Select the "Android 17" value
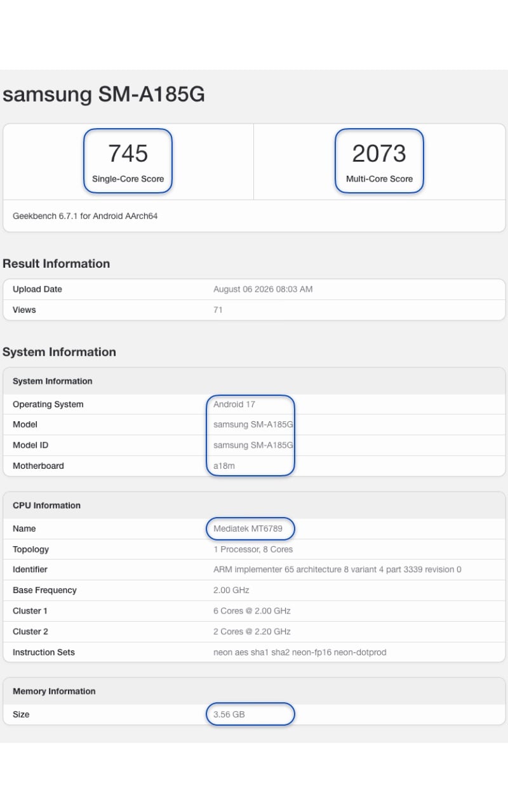508x812 pixels. [234, 405]
